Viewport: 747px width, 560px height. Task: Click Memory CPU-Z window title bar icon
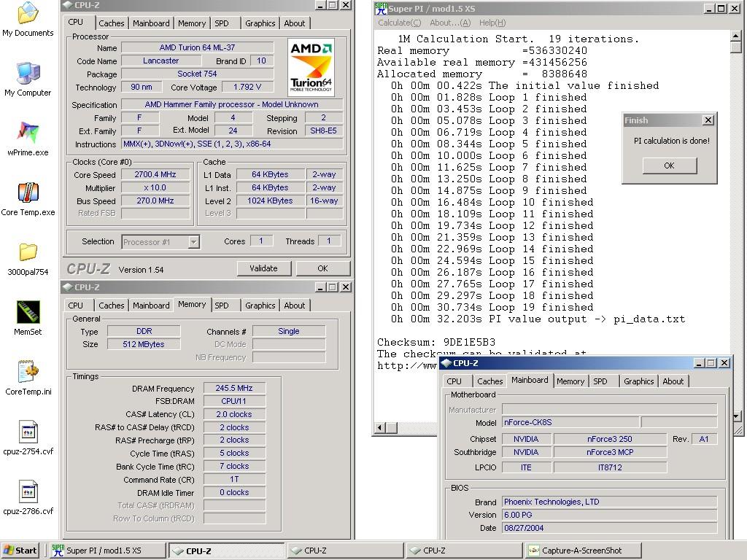click(x=67, y=287)
